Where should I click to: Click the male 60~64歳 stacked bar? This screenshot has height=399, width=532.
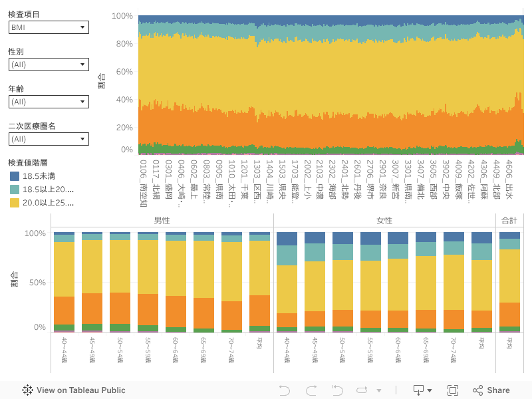[x=176, y=282]
